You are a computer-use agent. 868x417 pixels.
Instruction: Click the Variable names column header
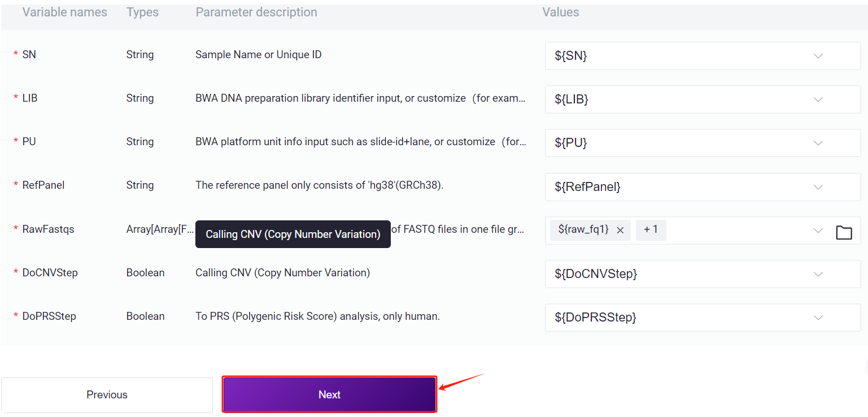coord(64,12)
